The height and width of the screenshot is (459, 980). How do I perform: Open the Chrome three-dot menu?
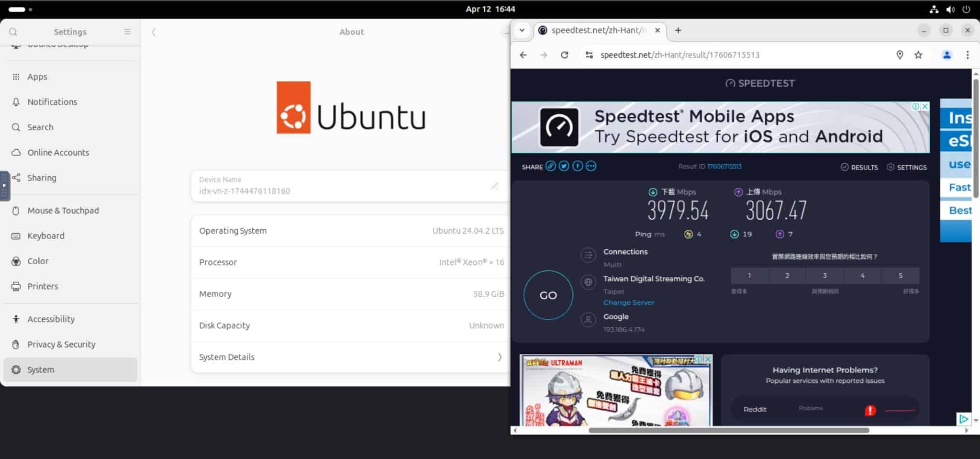[x=968, y=55]
